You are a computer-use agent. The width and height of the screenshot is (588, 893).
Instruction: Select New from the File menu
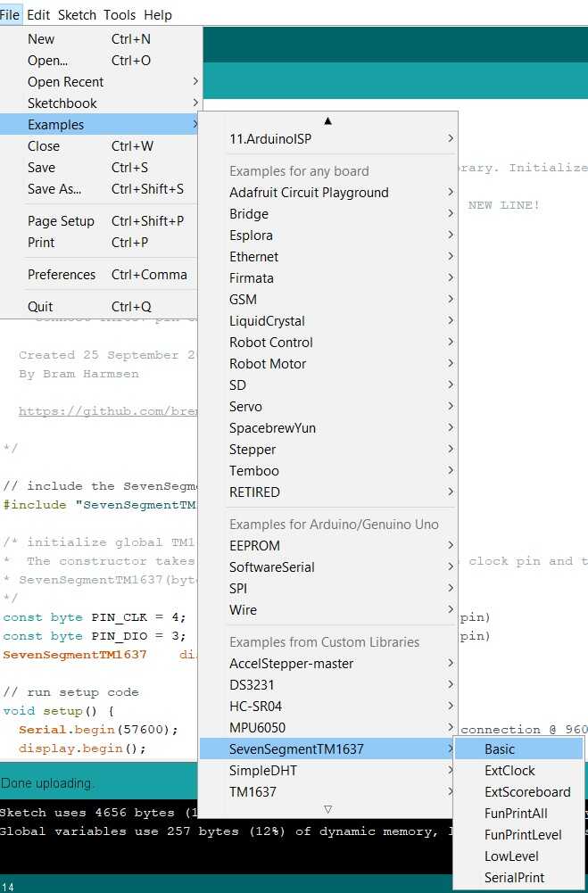[x=41, y=38]
